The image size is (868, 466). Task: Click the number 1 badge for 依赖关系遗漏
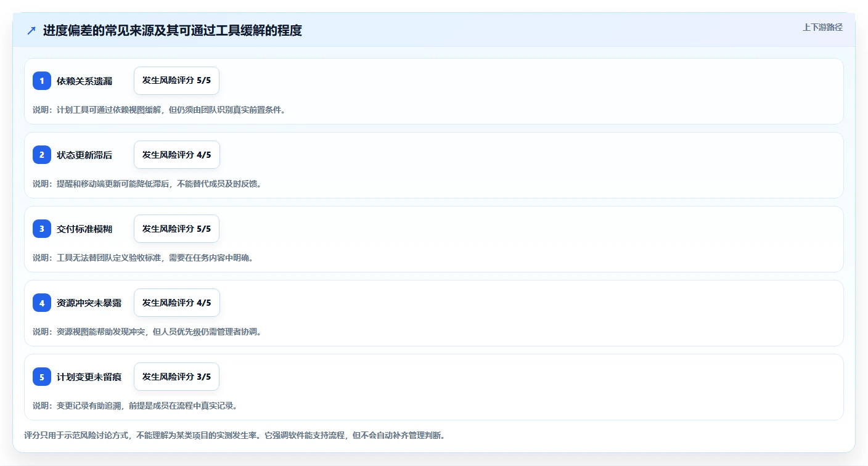42,81
